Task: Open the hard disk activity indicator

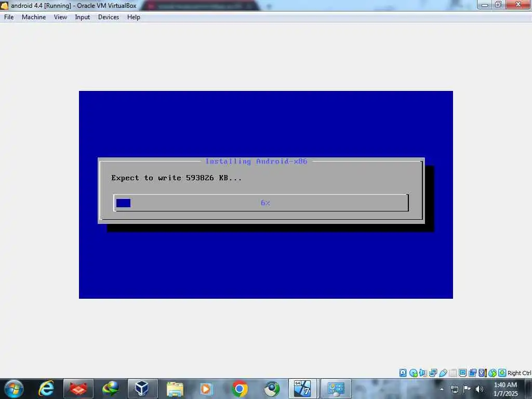Action: tap(403, 373)
